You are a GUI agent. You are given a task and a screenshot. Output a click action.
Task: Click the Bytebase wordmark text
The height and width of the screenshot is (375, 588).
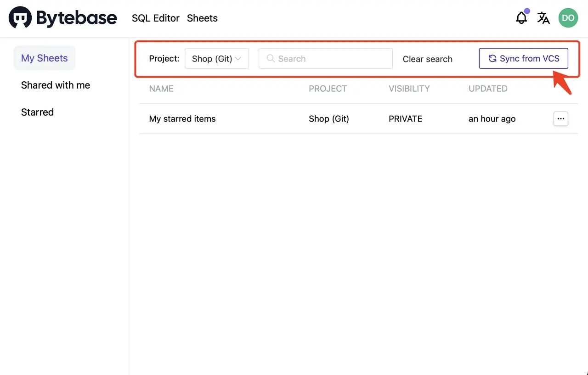77,18
